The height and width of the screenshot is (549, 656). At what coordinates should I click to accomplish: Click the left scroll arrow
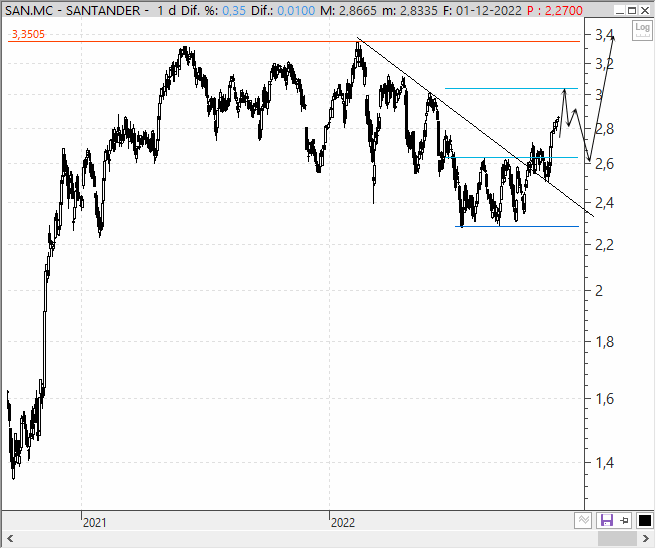pos(10,539)
